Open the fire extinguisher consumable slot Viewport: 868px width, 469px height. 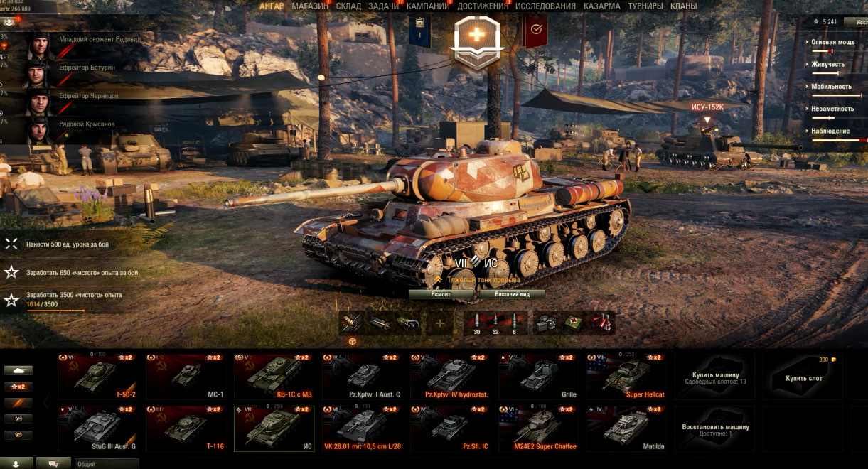click(x=602, y=323)
